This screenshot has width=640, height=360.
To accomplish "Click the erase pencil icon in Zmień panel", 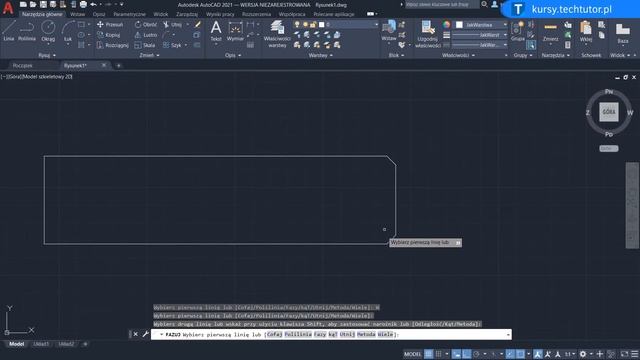I will pos(198,24).
